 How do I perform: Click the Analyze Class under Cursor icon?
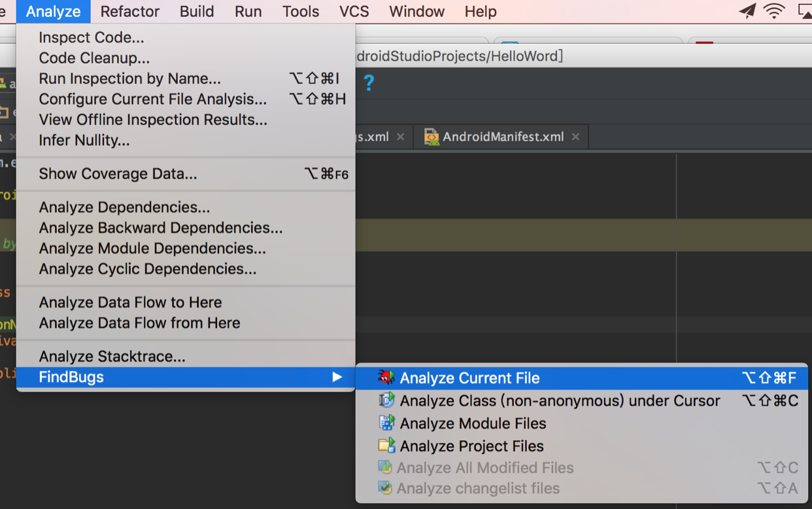386,400
